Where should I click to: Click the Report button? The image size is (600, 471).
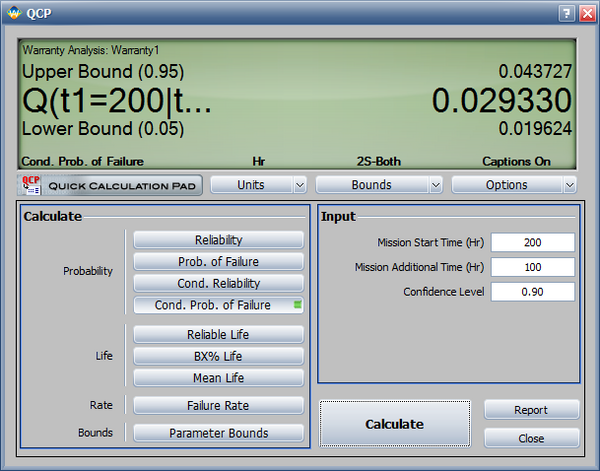coord(532,410)
